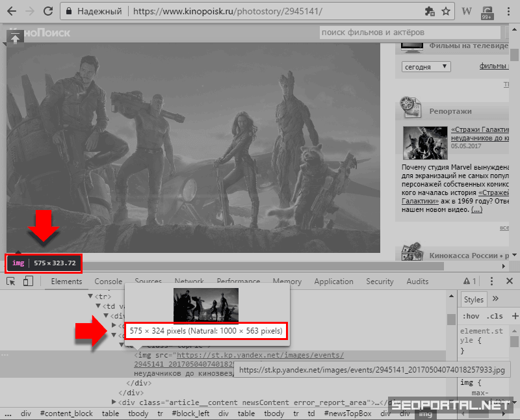Open the Chrome three-dot menu
The height and width of the screenshot is (420, 520).
click(508, 12)
